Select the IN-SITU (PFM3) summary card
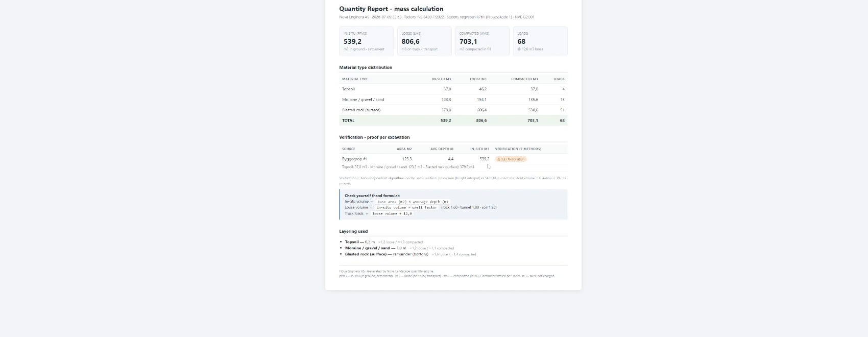 (366, 41)
